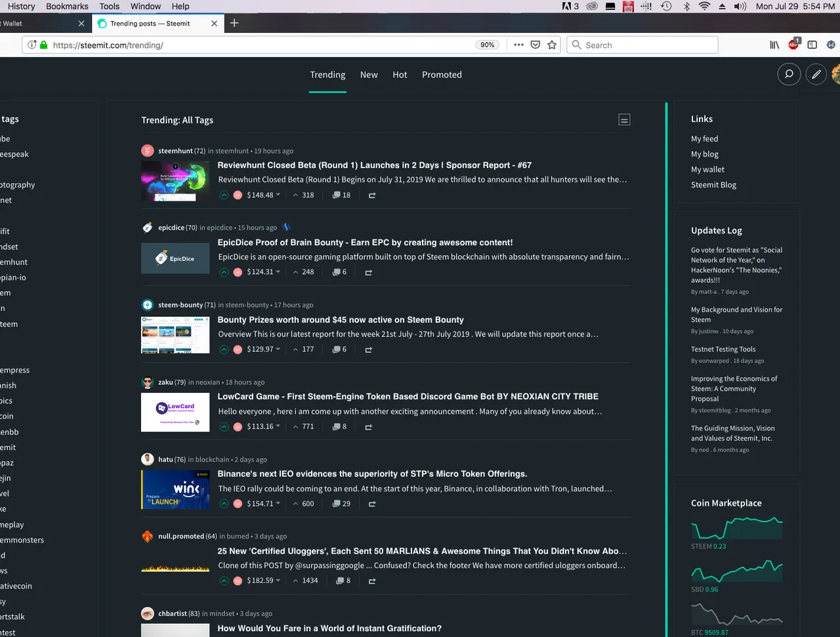The image size is (840, 637).
Task: Resteem the 25 New Certified Uloggers post
Action: point(372,581)
